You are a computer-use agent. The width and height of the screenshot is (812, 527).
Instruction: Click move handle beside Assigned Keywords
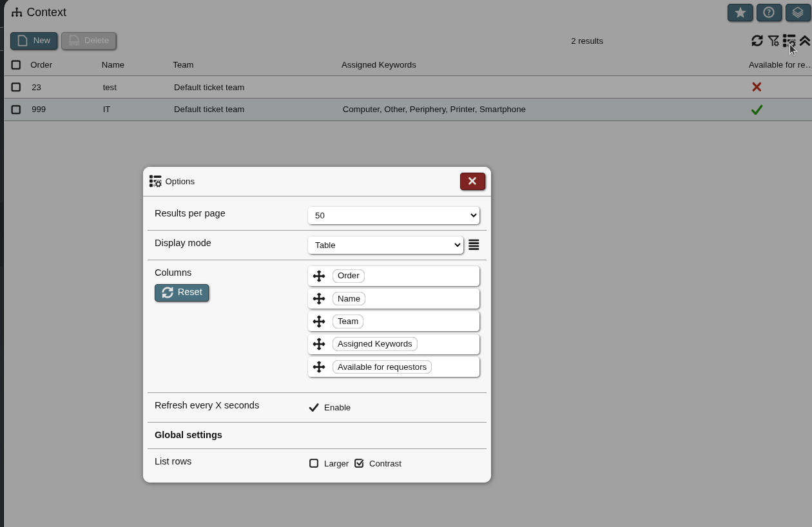[x=319, y=344]
